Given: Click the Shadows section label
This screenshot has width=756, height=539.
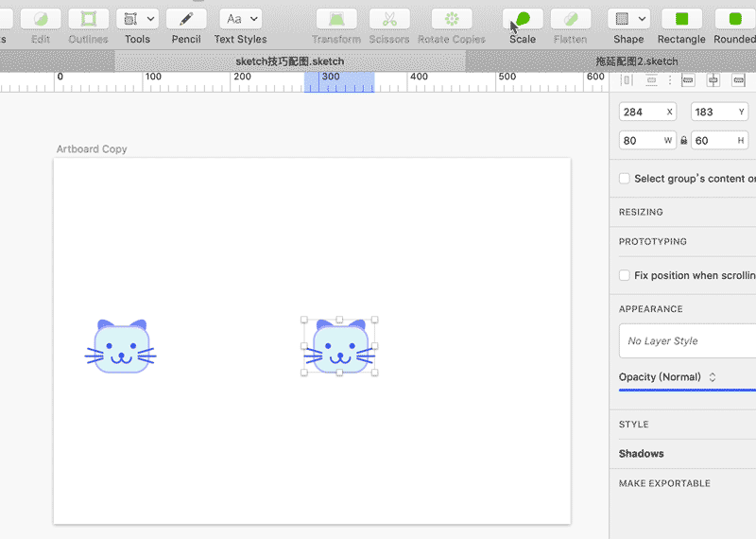Looking at the screenshot, I should click(x=642, y=454).
